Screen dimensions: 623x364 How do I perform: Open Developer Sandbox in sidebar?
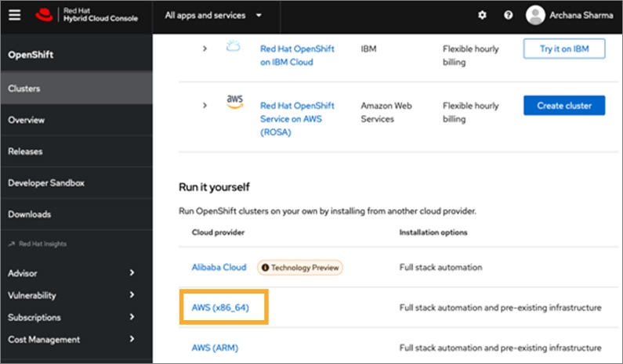tap(76, 182)
